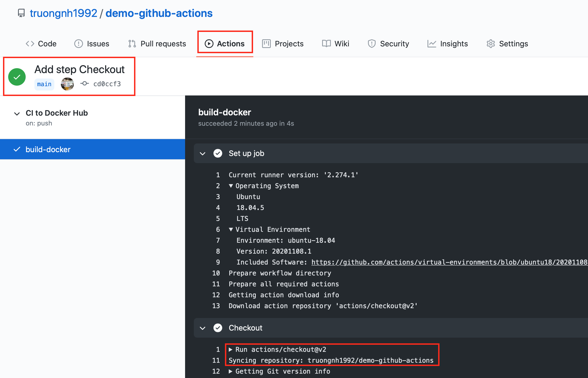Open the Security tab
The image size is (588, 378).
click(388, 44)
